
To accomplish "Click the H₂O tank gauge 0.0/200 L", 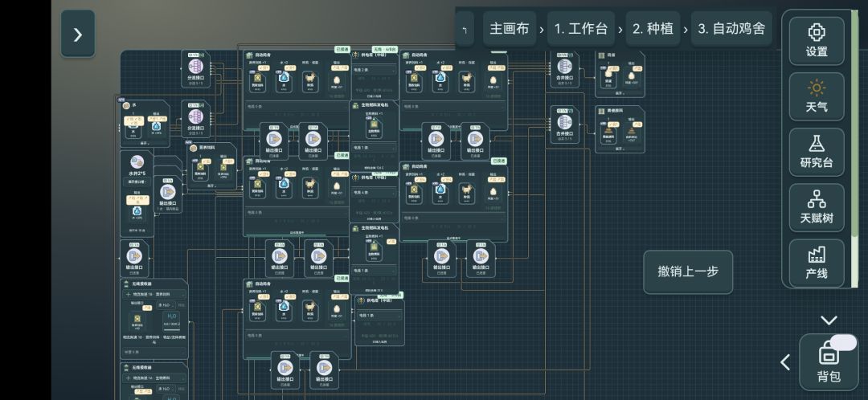I will point(172,320).
